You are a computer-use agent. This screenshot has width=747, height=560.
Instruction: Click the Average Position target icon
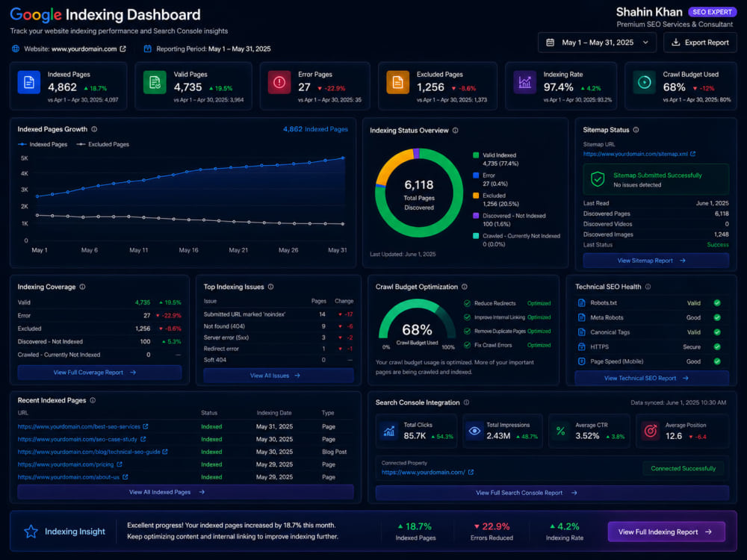pos(651,431)
